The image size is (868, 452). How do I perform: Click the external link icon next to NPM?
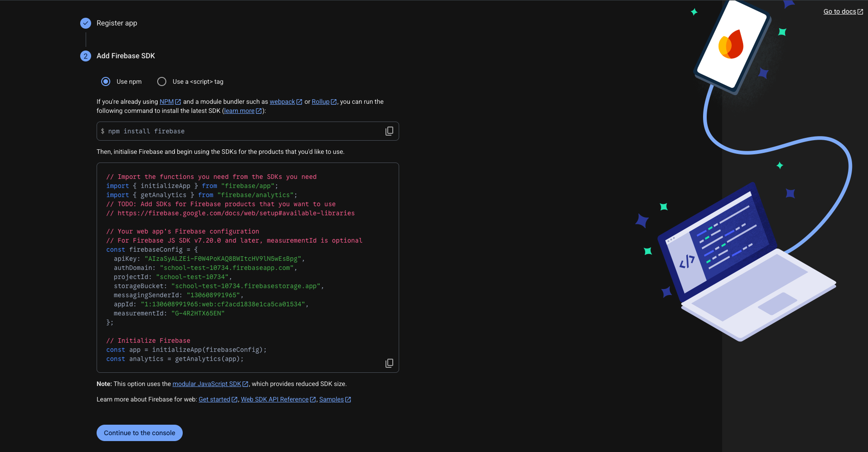coord(177,102)
